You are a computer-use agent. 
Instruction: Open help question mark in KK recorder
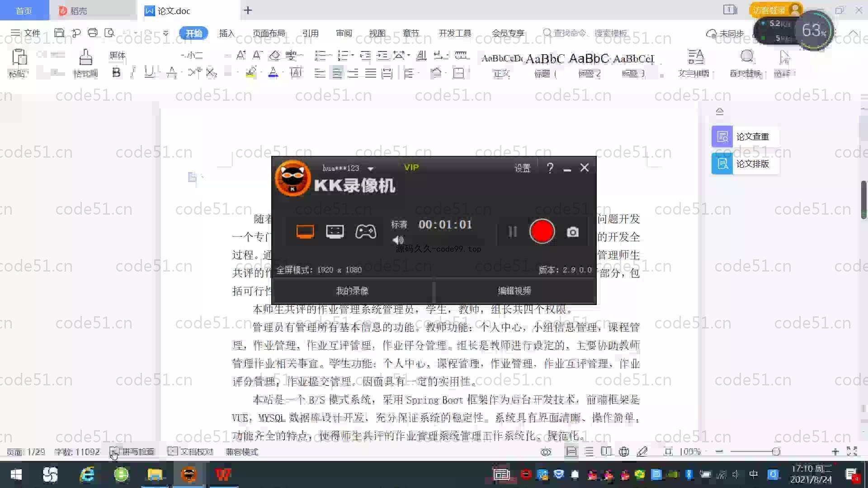click(550, 168)
